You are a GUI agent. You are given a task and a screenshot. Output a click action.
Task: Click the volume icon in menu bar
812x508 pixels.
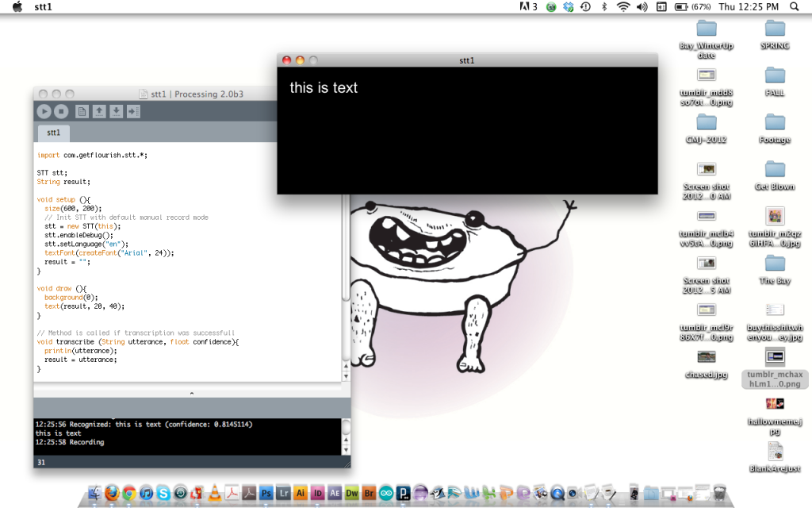click(642, 6)
